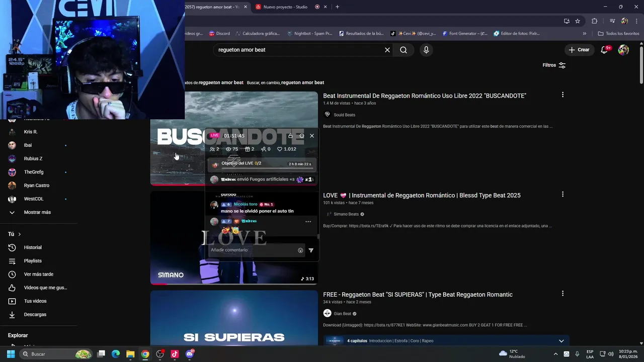Open options for the BUSCANDOTE video
The width and height of the screenshot is (644, 362).
pyautogui.click(x=562, y=95)
